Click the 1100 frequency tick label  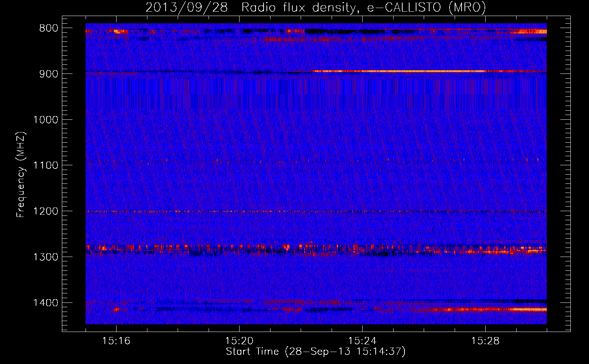[46, 166]
